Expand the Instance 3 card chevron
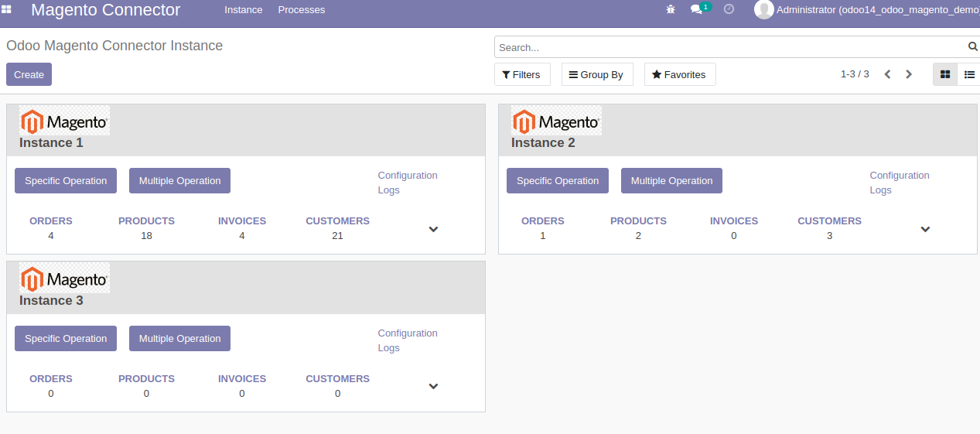 click(433, 387)
